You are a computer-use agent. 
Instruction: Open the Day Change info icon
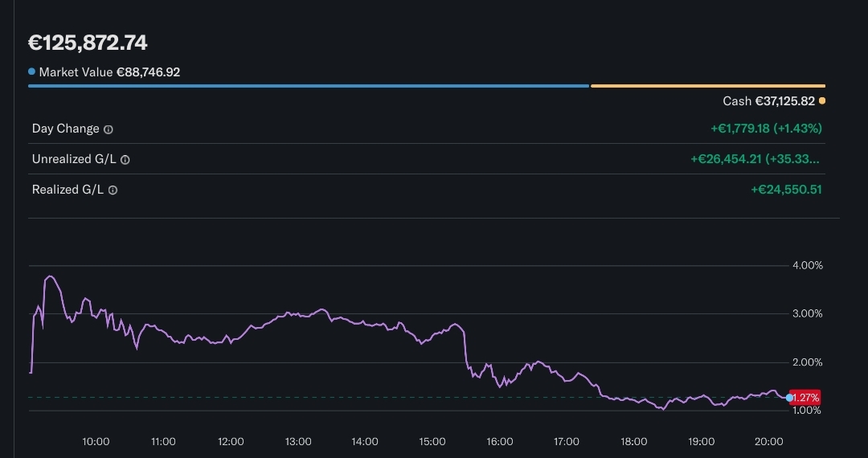[x=108, y=129]
